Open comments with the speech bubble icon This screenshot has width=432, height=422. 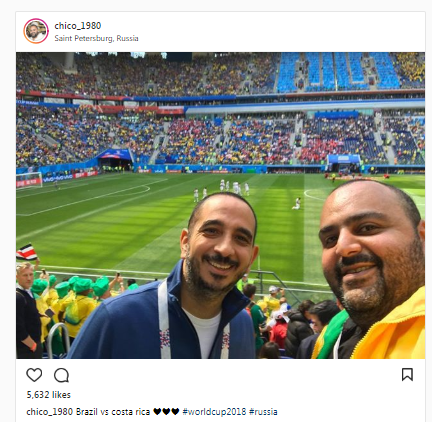[x=62, y=375]
